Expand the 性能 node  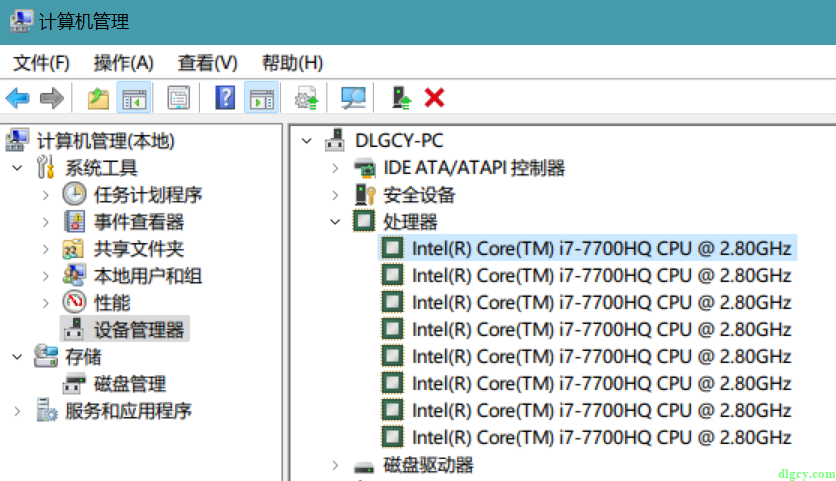click(x=46, y=303)
